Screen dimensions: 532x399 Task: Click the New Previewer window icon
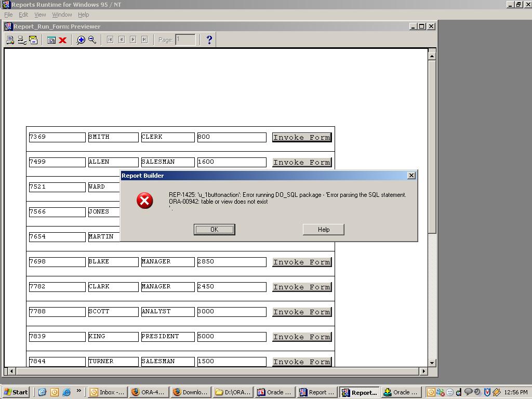(x=51, y=40)
